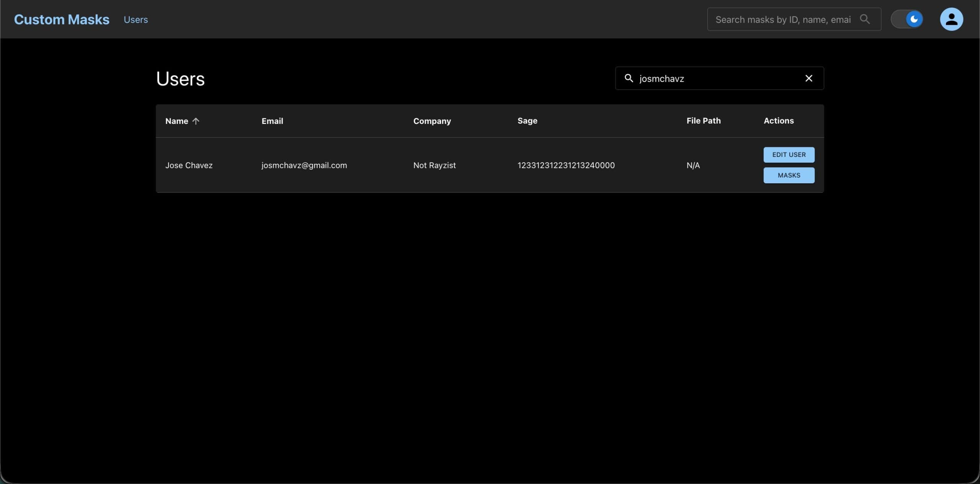Sort the table by Name header
Image resolution: width=980 pixels, height=484 pixels.
(176, 121)
